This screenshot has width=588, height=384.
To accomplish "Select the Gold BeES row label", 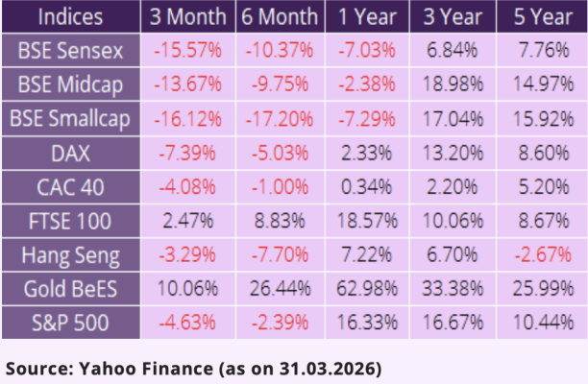I will point(71,289).
